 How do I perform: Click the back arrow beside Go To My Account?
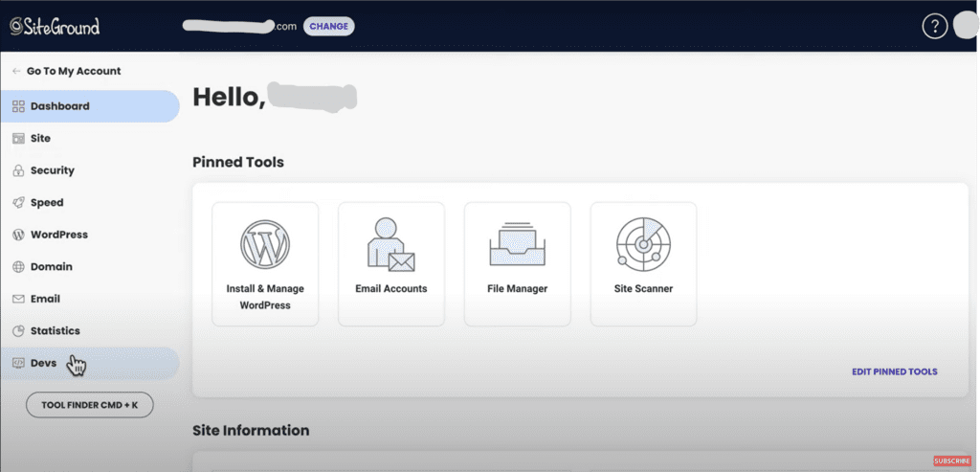click(x=16, y=71)
